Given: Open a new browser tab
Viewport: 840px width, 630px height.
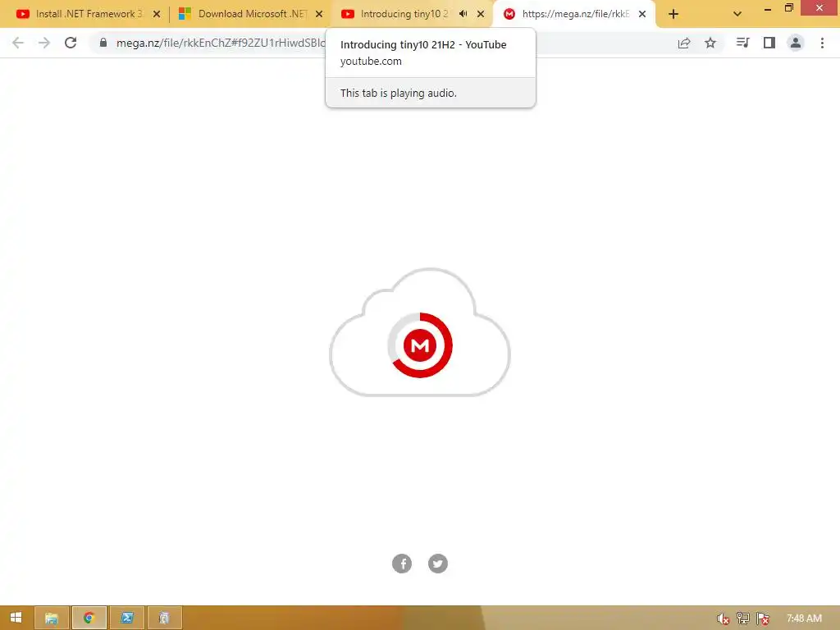Looking at the screenshot, I should (x=673, y=15).
